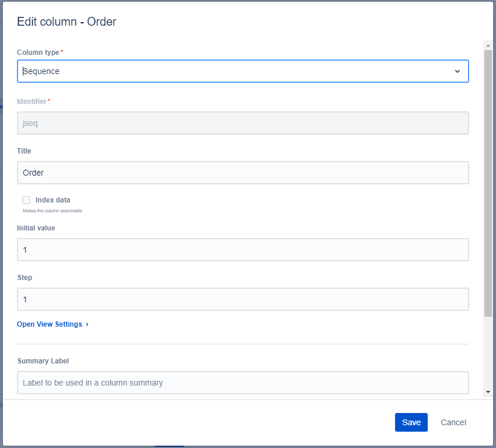496x448 pixels.
Task: Open View Settings link
Action: [50, 324]
